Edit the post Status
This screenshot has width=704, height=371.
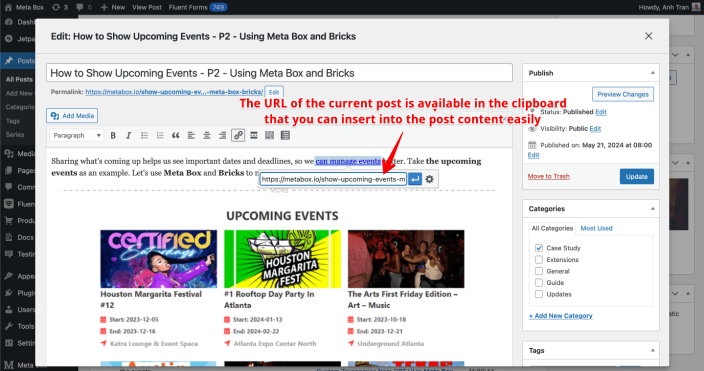tap(601, 112)
